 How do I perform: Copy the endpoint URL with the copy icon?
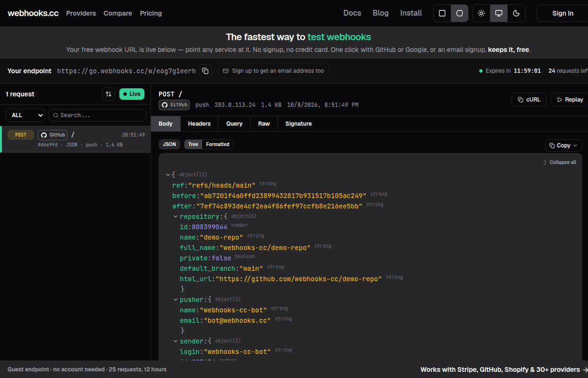(x=205, y=71)
